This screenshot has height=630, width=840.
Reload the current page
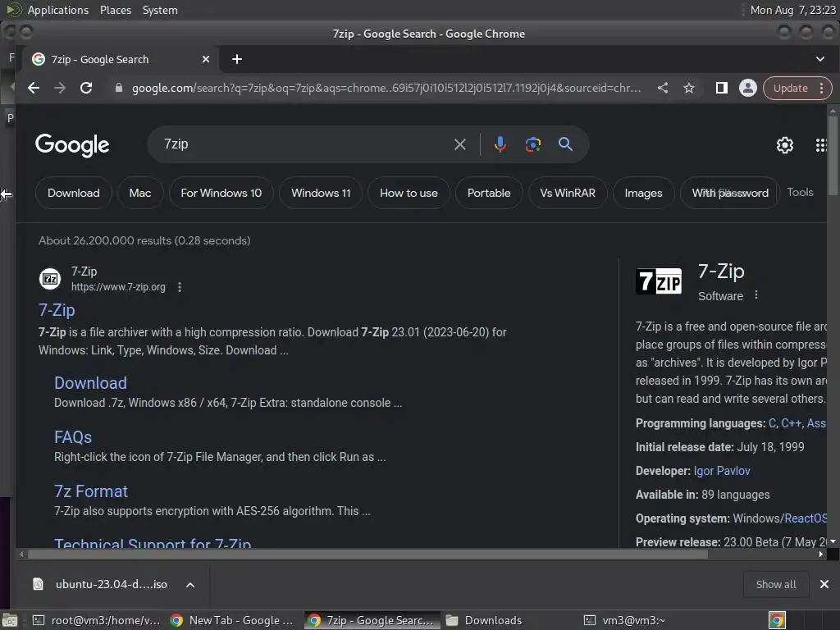pyautogui.click(x=86, y=88)
